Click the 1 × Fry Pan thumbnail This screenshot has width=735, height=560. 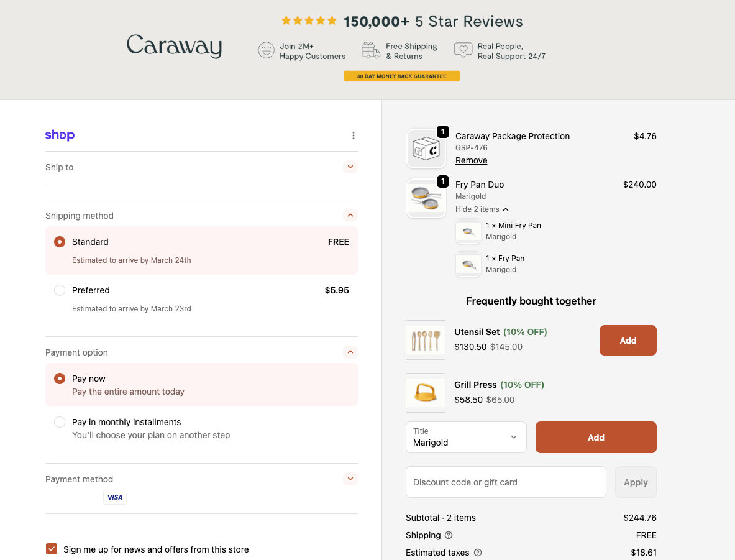tap(468, 264)
